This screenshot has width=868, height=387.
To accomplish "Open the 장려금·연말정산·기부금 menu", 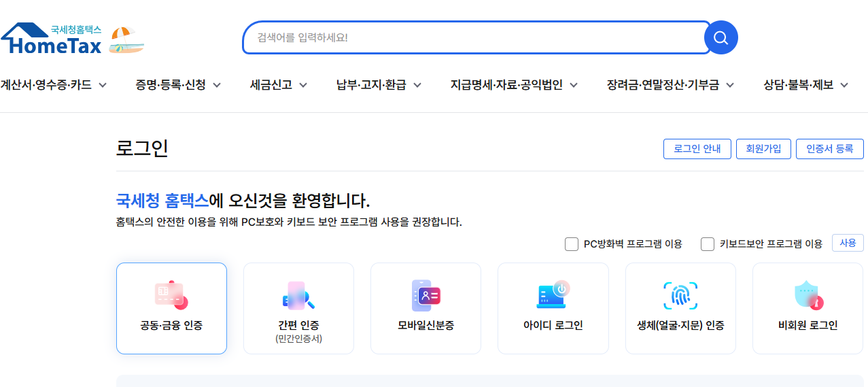I will 663,85.
